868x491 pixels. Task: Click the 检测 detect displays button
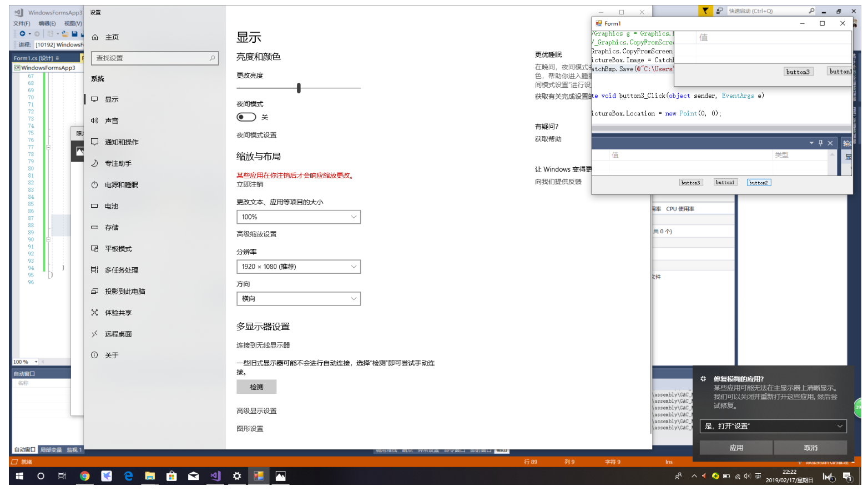pyautogui.click(x=256, y=387)
